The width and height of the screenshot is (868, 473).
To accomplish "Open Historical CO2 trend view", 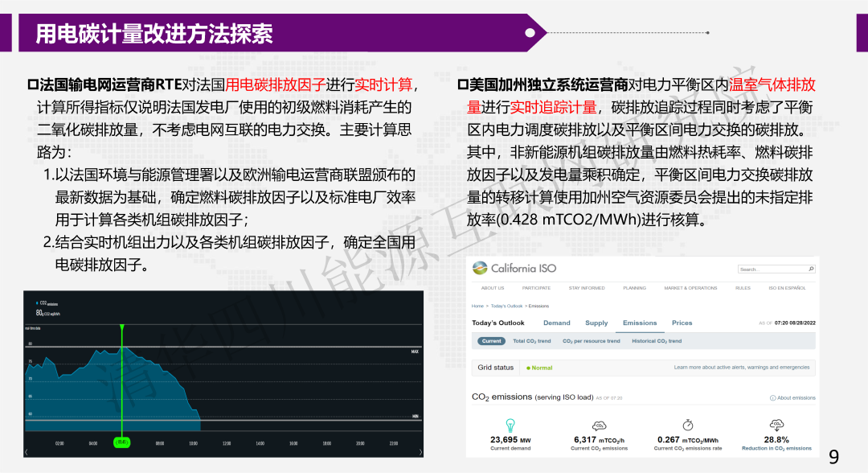I will click(x=657, y=341).
